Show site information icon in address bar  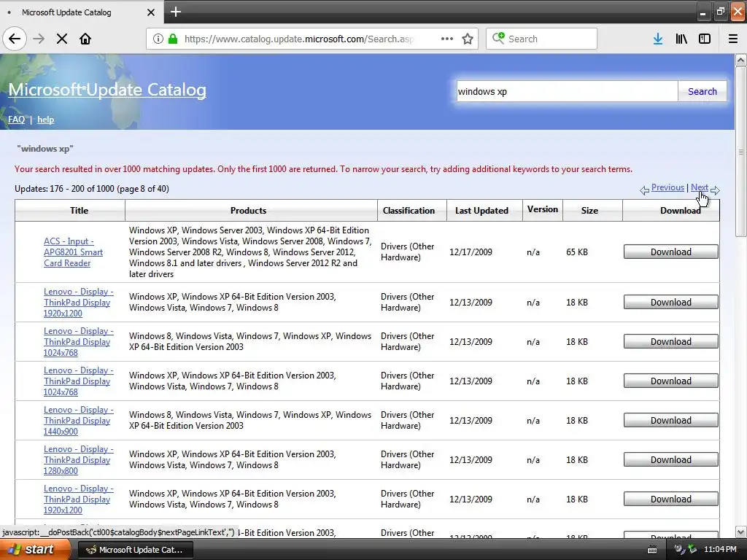point(158,39)
